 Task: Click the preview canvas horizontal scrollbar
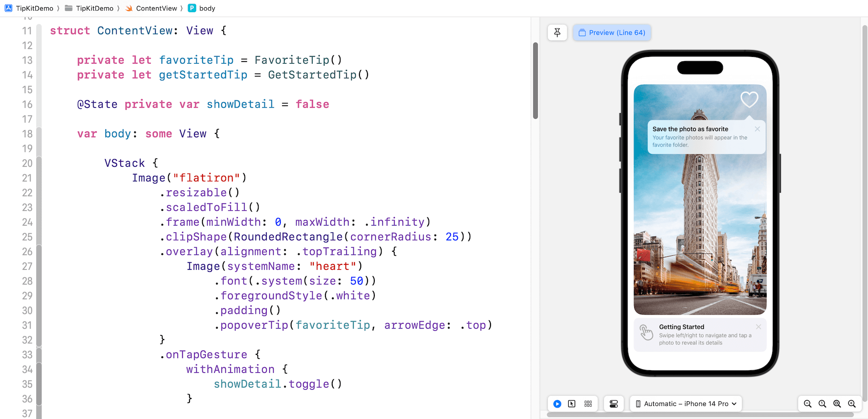(x=700, y=414)
